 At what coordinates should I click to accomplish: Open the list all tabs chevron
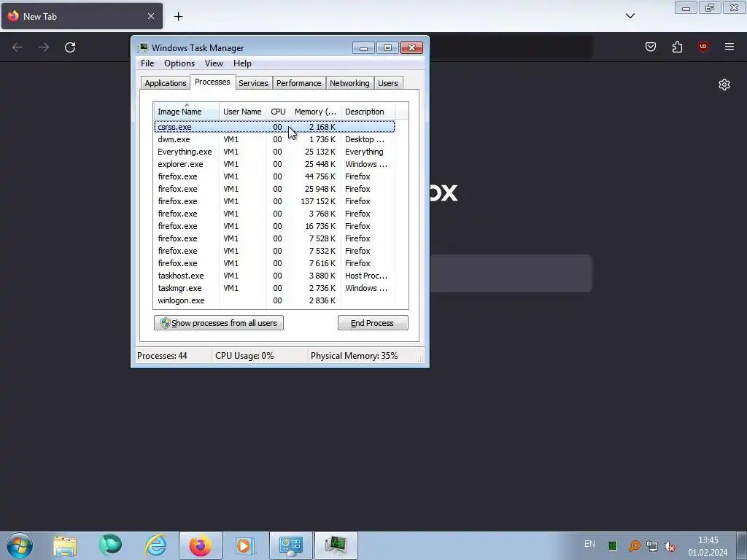630,16
